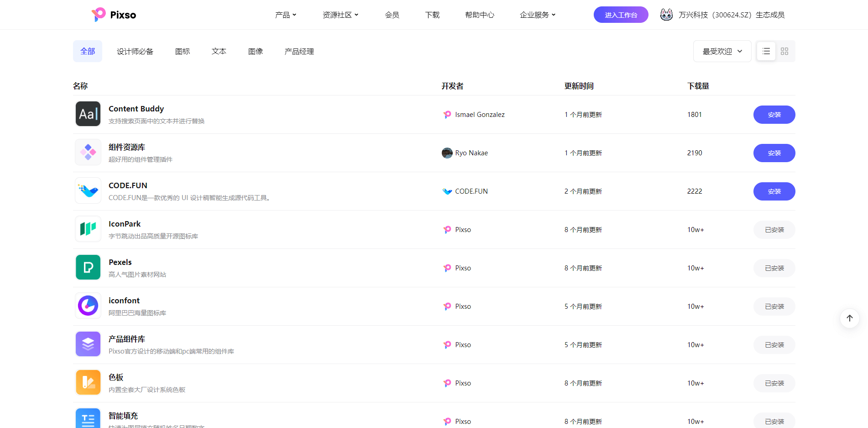This screenshot has width=868, height=428.
Task: Click description 字节跳动出品高质量开源图标库
Action: coord(153,236)
